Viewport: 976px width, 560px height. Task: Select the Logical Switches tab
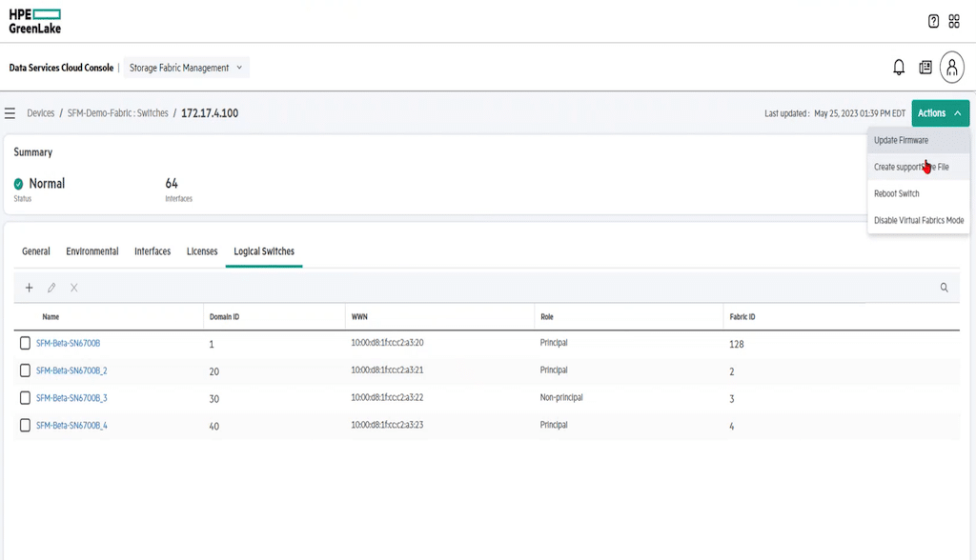(264, 251)
